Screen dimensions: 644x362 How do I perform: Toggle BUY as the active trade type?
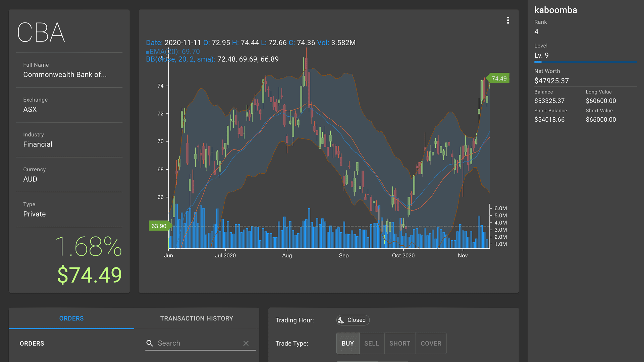347,343
